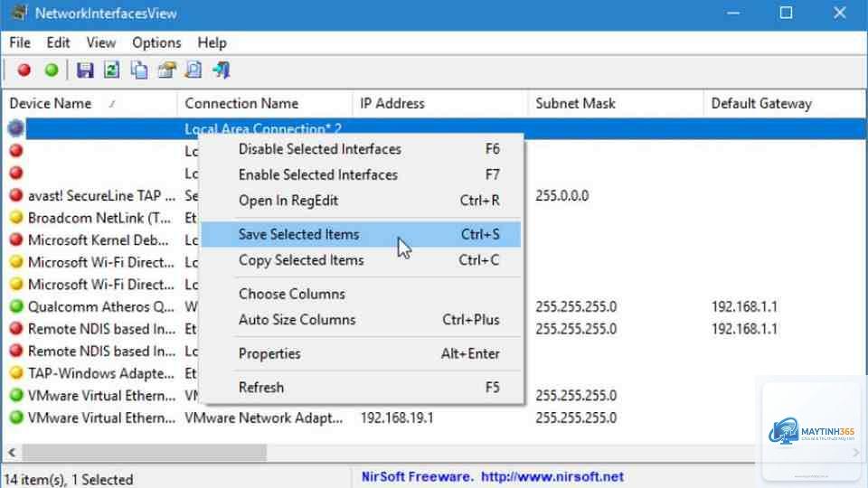
Task: Open Properties via the toolbar icon
Action: pos(166,70)
